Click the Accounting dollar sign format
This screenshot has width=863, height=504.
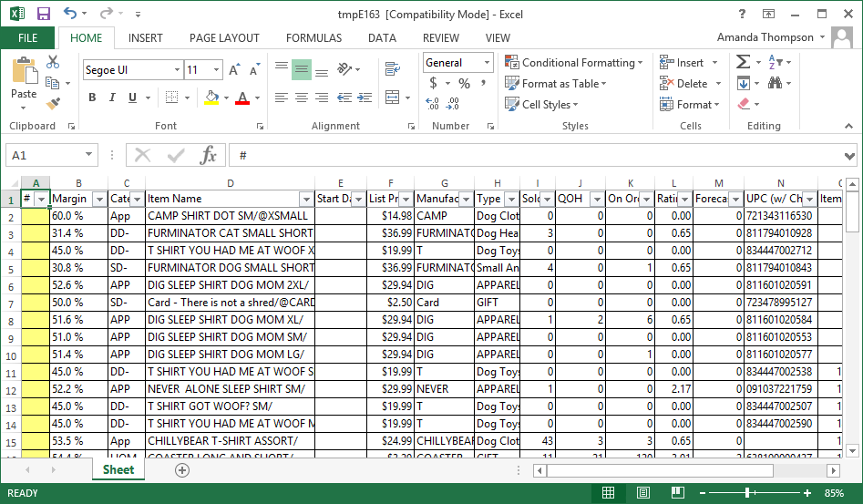coord(433,83)
